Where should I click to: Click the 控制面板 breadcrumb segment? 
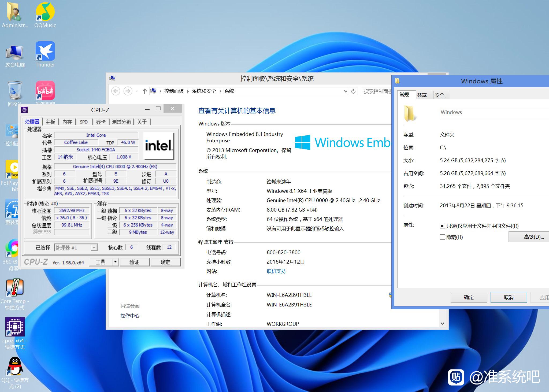click(x=174, y=91)
